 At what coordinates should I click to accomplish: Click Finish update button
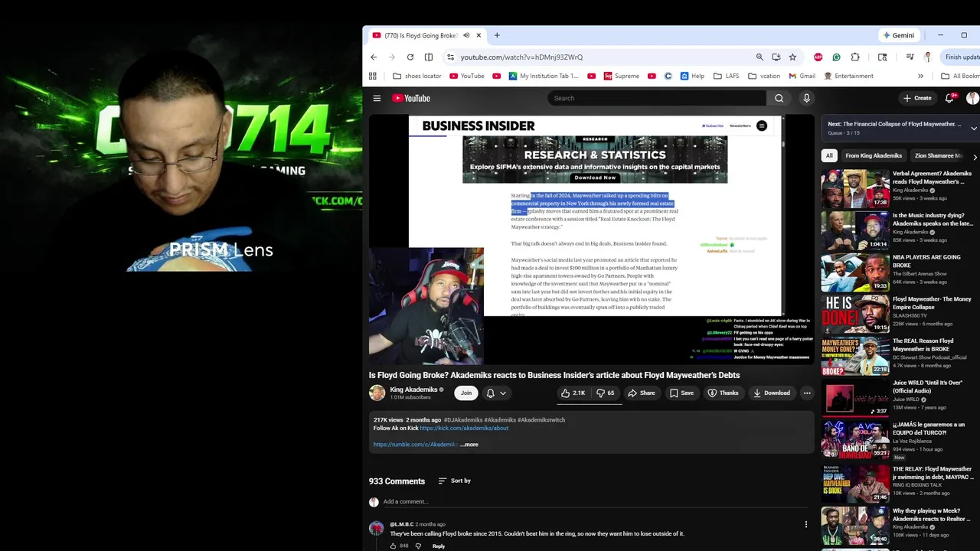[962, 57]
